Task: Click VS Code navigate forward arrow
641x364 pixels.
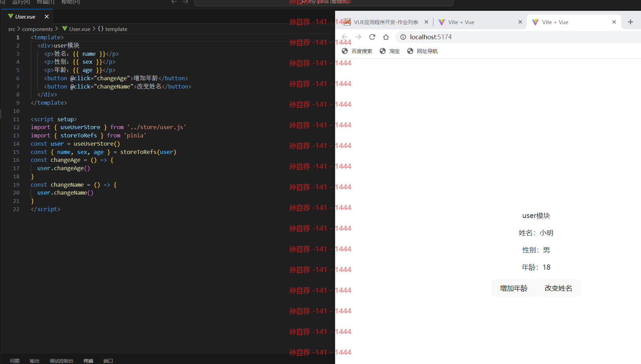Action: (x=185, y=2)
